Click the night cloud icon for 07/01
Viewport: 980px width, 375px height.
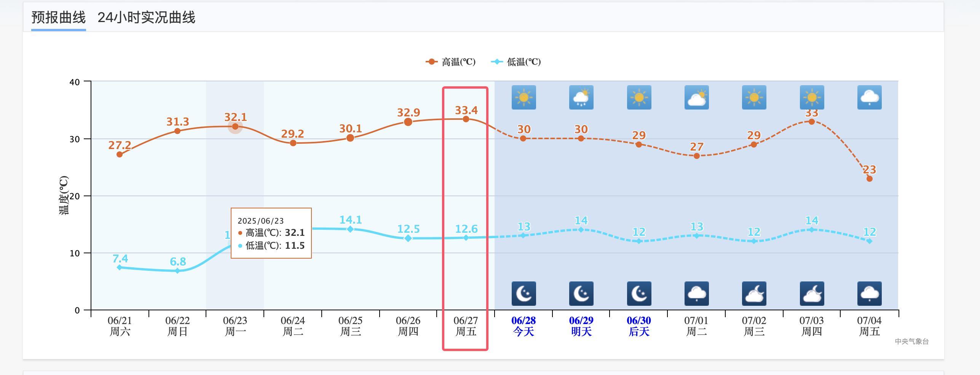coord(696,294)
